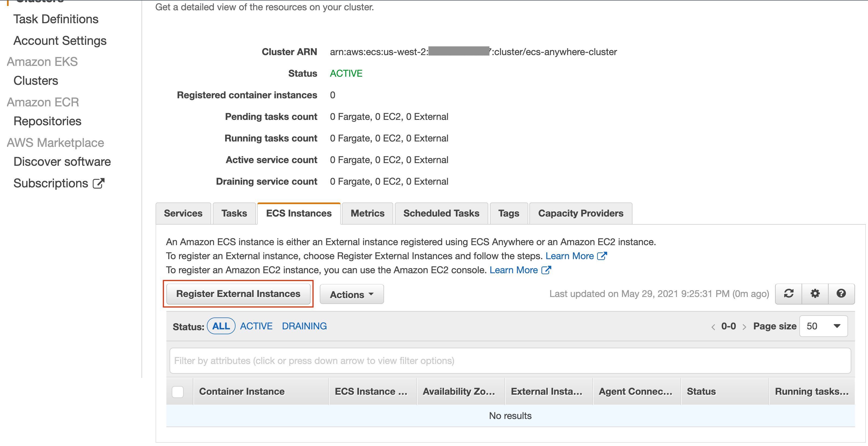Filter instances by ACTIVE status
868x446 pixels.
coord(256,326)
